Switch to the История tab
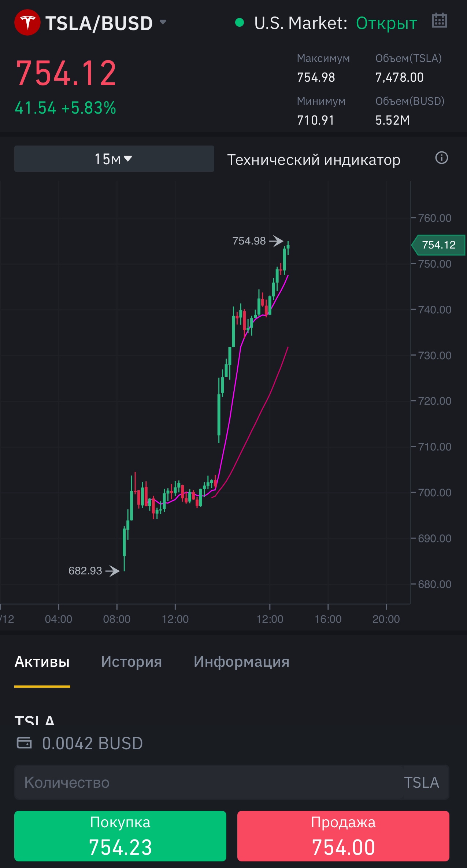 click(x=131, y=662)
